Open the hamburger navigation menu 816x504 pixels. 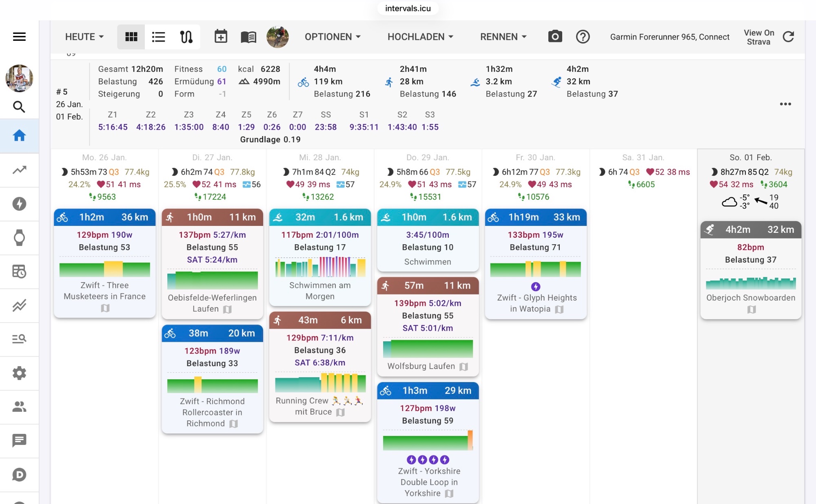coord(19,37)
